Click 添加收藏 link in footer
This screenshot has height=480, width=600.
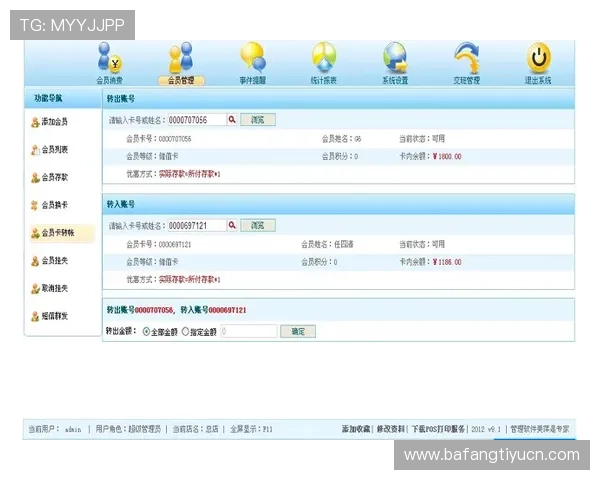[355, 429]
